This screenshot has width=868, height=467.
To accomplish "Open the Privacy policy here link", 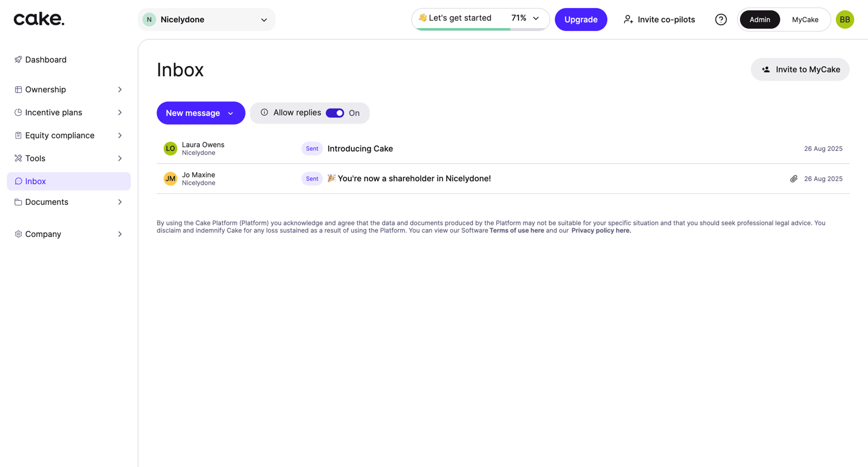I will tap(601, 231).
